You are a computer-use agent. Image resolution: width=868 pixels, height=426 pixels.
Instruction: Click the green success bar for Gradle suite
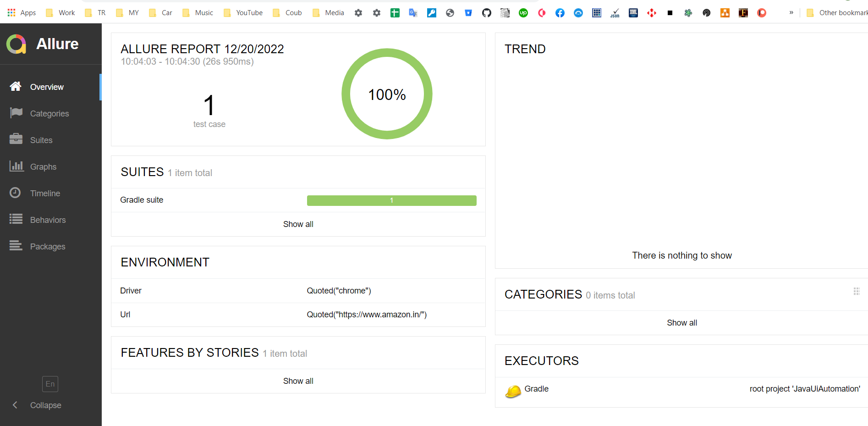pos(391,200)
